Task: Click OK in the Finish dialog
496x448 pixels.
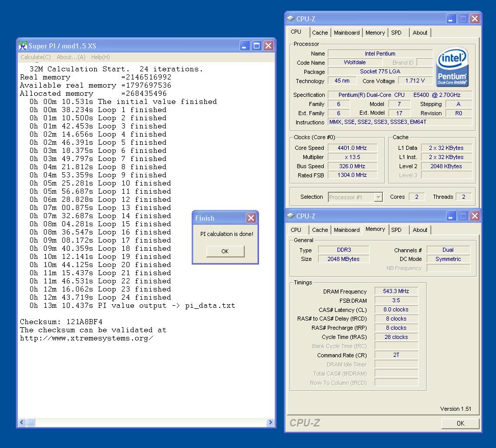Action: (225, 251)
